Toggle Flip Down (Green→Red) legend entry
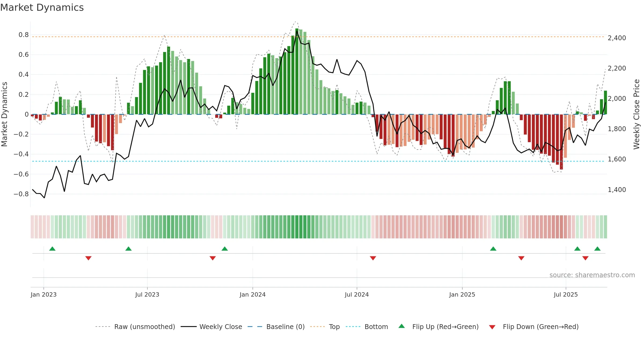644x362 pixels. 534,327
